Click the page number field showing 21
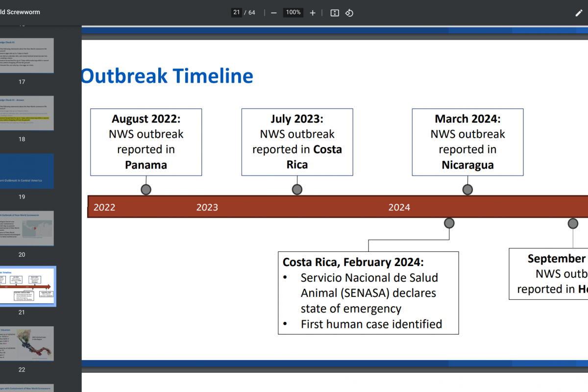The image size is (588, 392). click(237, 12)
